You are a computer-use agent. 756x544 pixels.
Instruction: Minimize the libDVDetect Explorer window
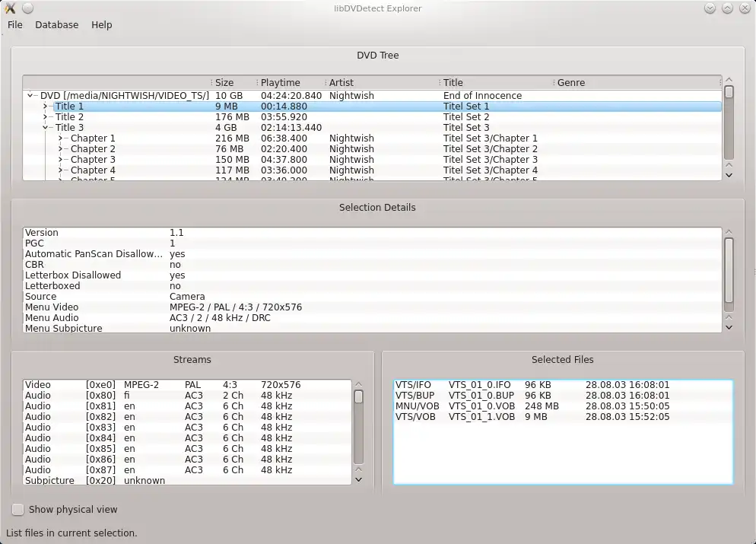click(x=710, y=8)
